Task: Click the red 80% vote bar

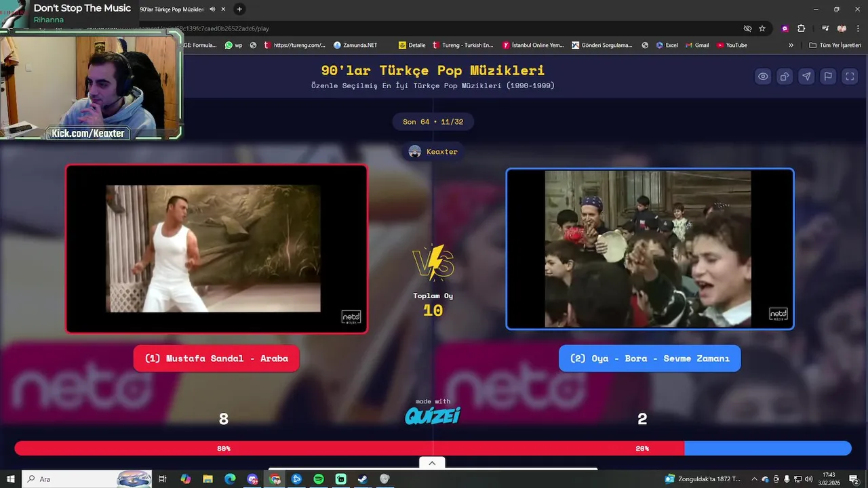Action: (349, 449)
